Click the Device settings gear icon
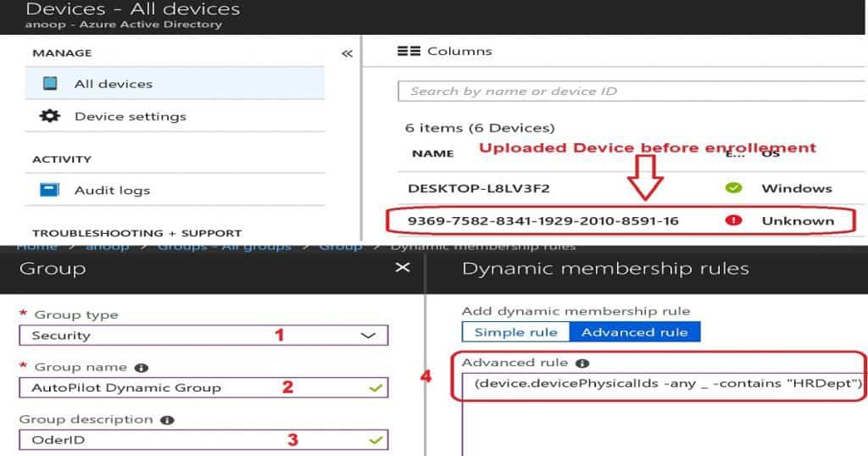The width and height of the screenshot is (868, 456). pyautogui.click(x=50, y=116)
